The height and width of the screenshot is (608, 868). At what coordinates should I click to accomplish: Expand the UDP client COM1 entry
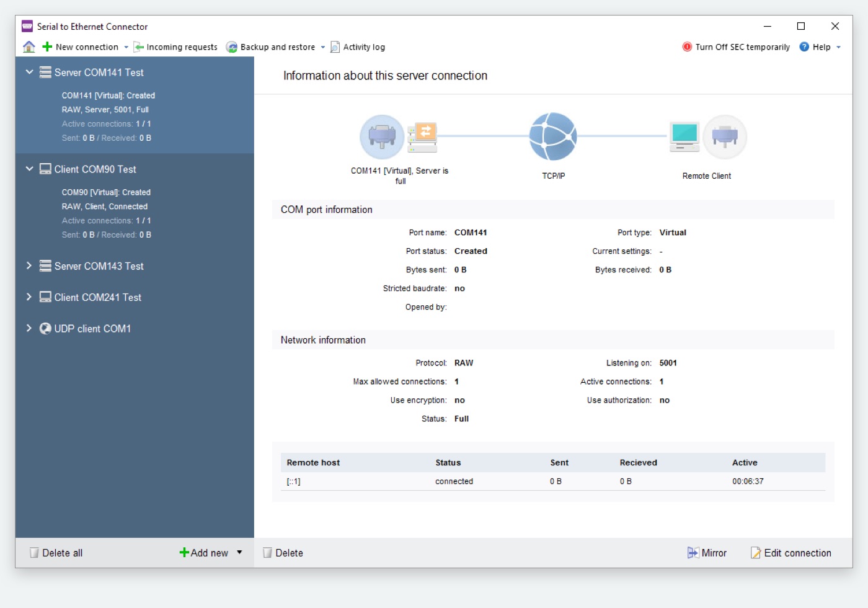tap(29, 328)
